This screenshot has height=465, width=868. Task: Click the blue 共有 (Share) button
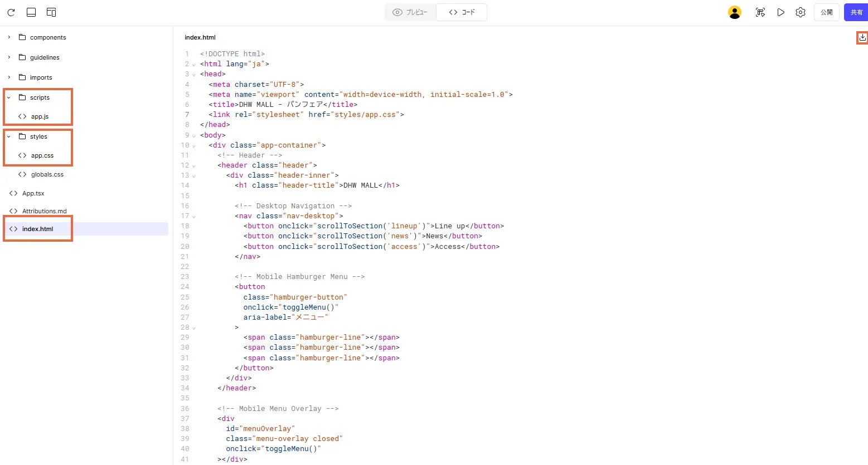click(856, 12)
